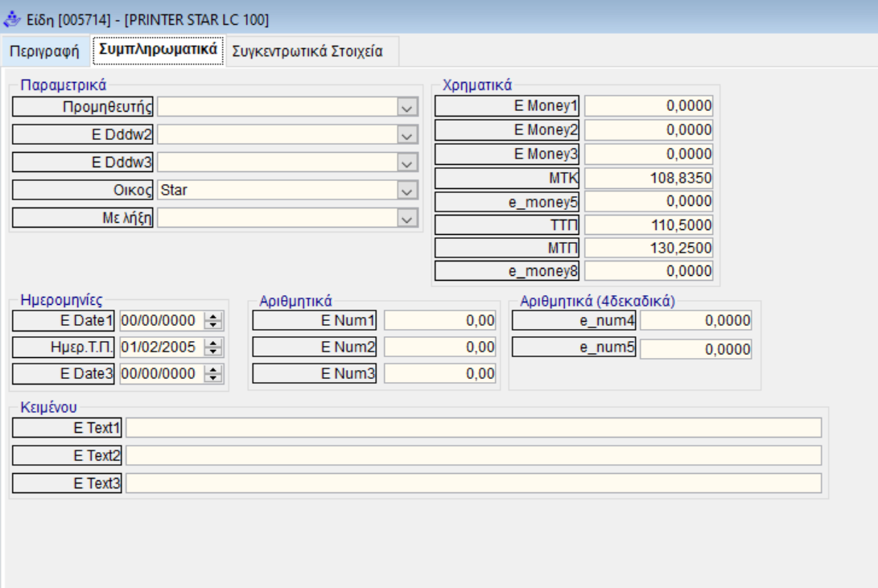Open the Συγκεντρωτικά Στοιχεία tab
The width and height of the screenshot is (878, 588).
coord(307,51)
